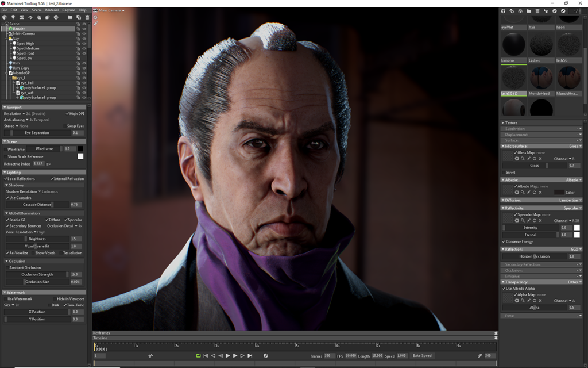
Task: Delete the selected scene object with trash icon
Action: point(87,17)
